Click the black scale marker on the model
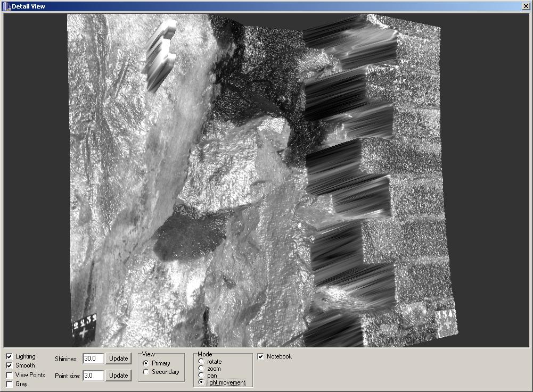 coord(85,327)
